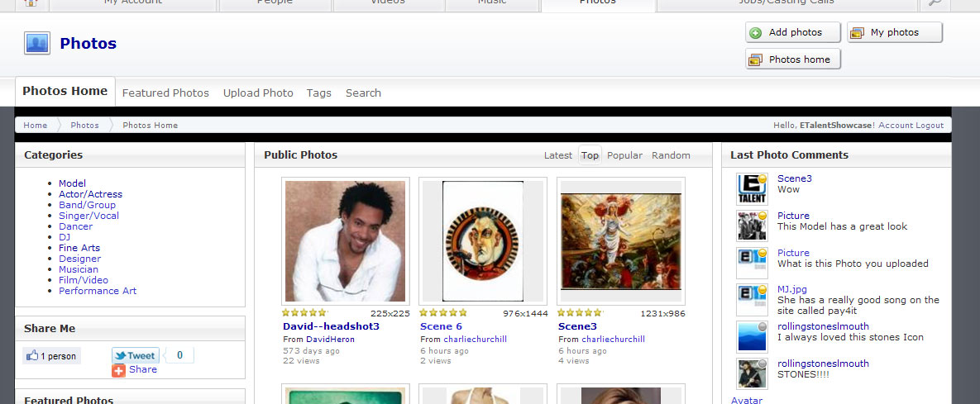Click the Photos home button icon

point(755,59)
